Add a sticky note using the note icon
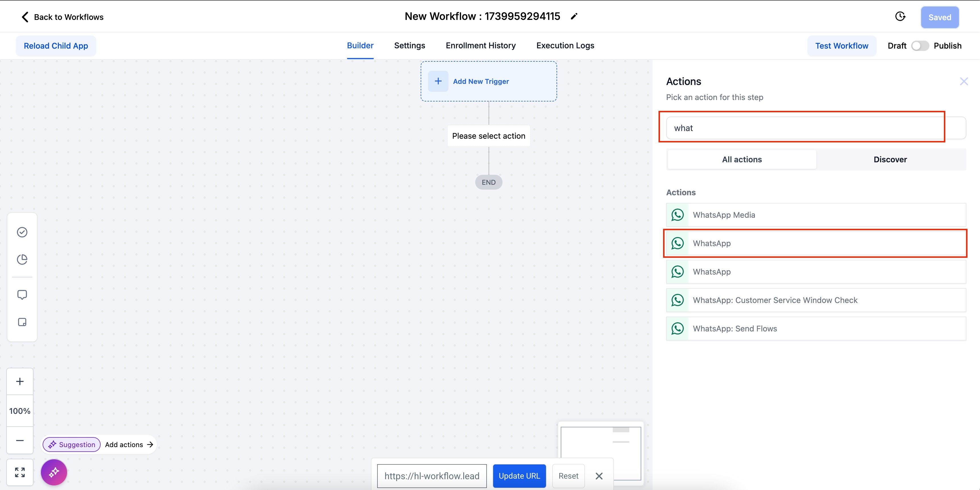The image size is (980, 490). pyautogui.click(x=22, y=322)
